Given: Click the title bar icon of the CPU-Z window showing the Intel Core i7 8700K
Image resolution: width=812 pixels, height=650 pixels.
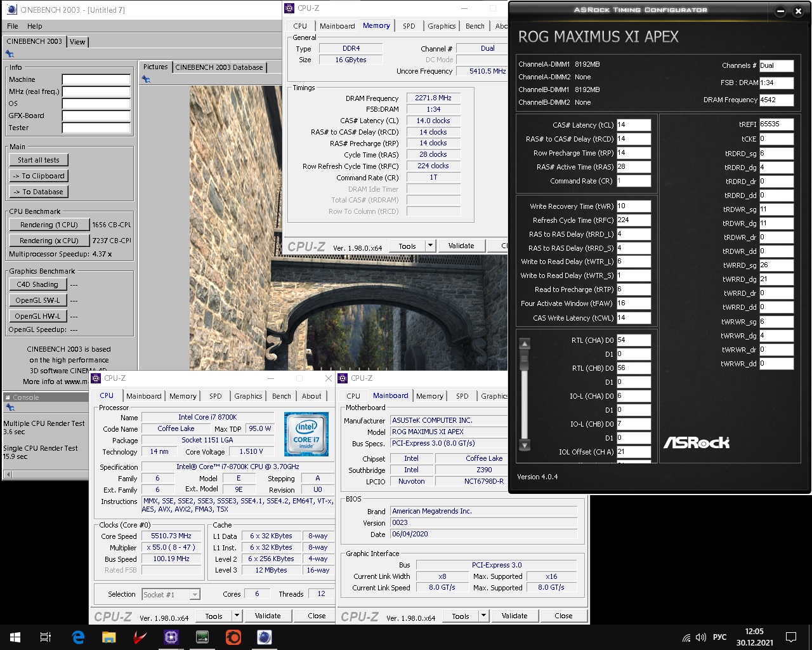Looking at the screenshot, I should click(96, 378).
